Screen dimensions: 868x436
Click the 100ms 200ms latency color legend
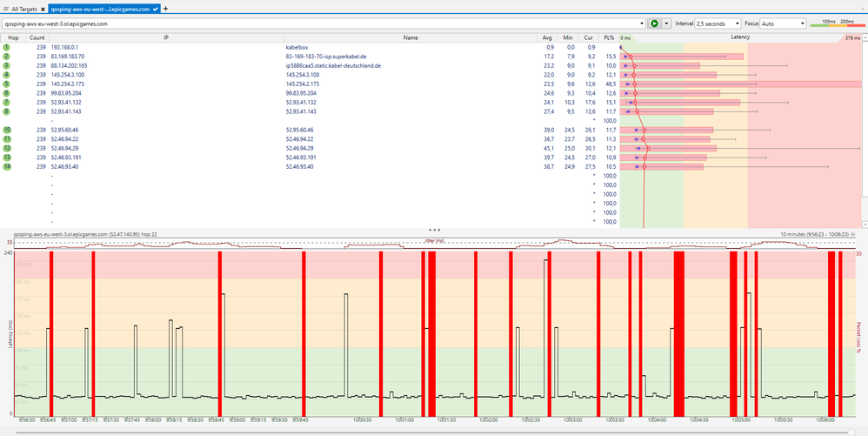click(836, 23)
